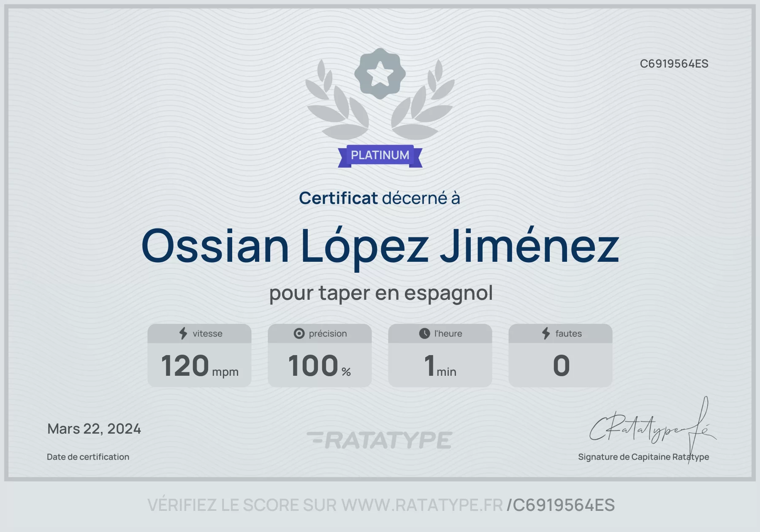Click the 'Date de certification' caption
The width and height of the screenshot is (760, 532).
pos(88,457)
